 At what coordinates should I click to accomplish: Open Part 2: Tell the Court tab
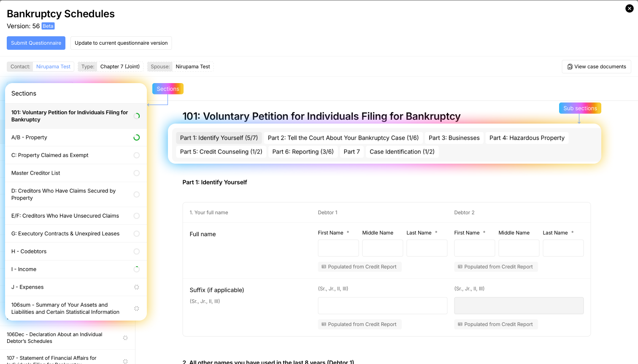pyautogui.click(x=343, y=138)
